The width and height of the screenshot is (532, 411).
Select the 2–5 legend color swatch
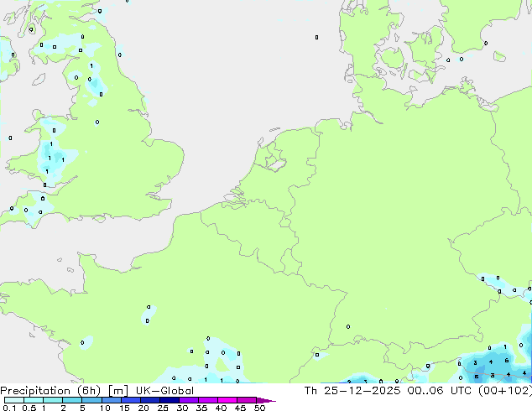coord(72,400)
